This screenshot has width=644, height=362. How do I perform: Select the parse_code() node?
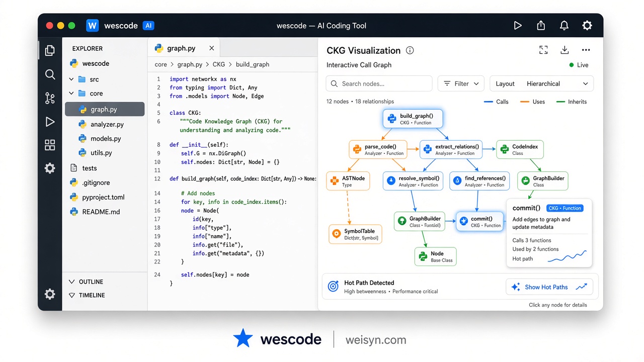pos(378,149)
